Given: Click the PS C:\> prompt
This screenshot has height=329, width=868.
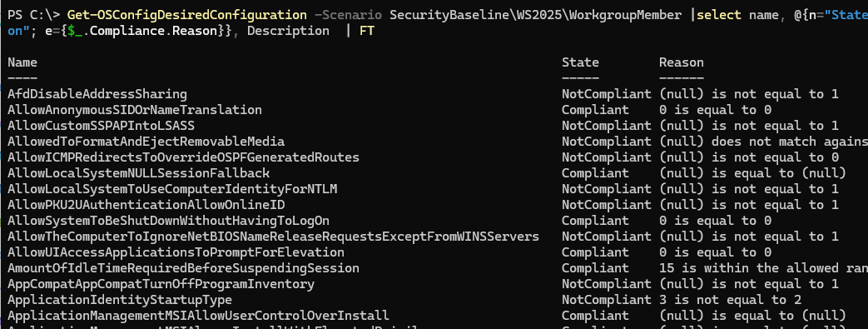Looking at the screenshot, I should tap(34, 15).
